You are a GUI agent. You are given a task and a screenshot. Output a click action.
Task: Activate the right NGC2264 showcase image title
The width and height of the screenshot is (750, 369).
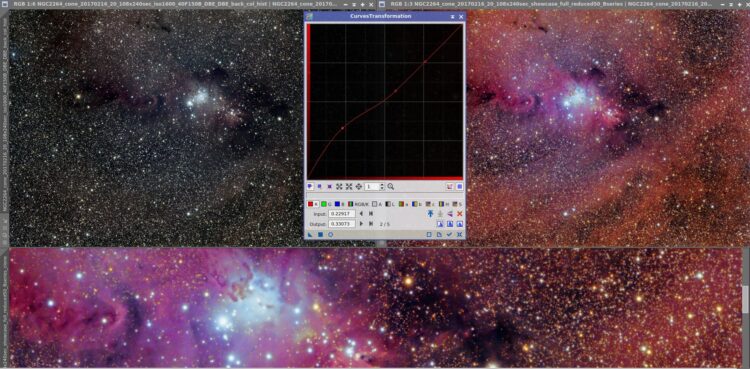(x=550, y=4)
